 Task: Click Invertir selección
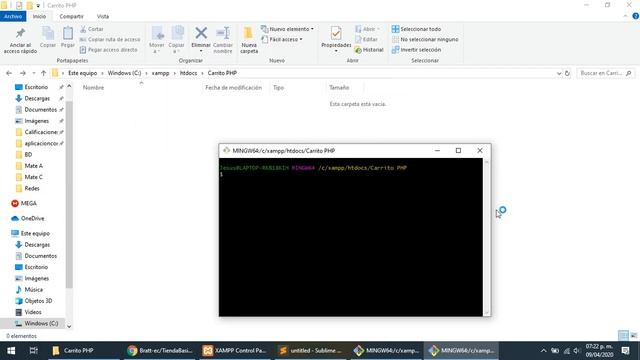[x=416, y=50]
